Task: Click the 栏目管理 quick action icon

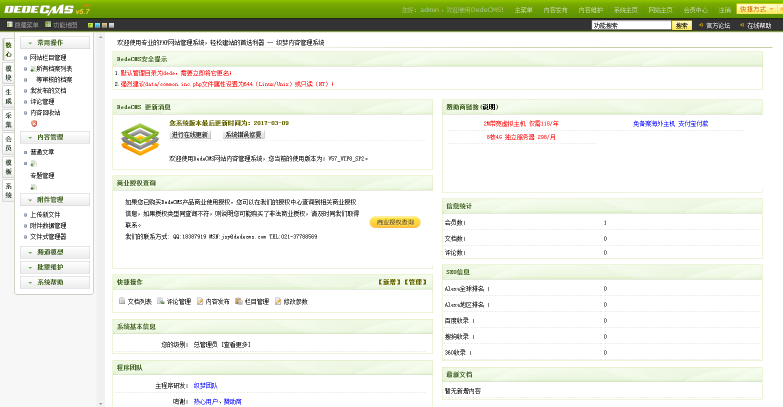Action: (239, 301)
